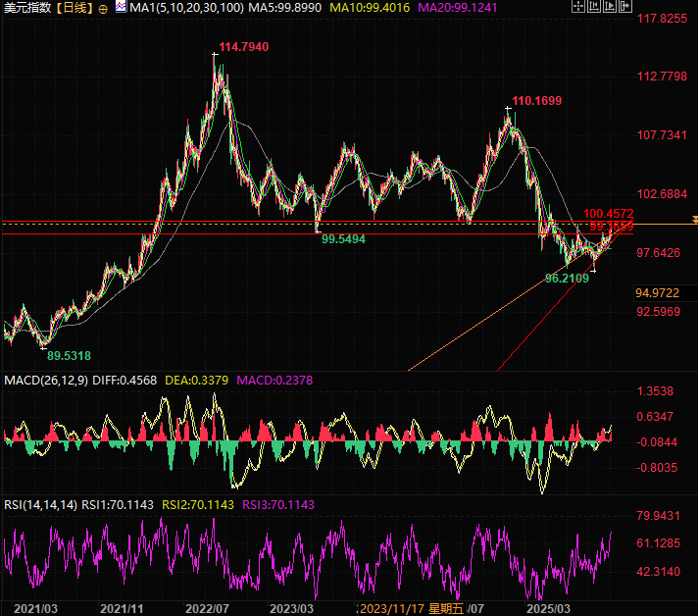Open the MACD(26,12,9) indicator settings
This screenshot has height=616, width=698.
(x=46, y=381)
